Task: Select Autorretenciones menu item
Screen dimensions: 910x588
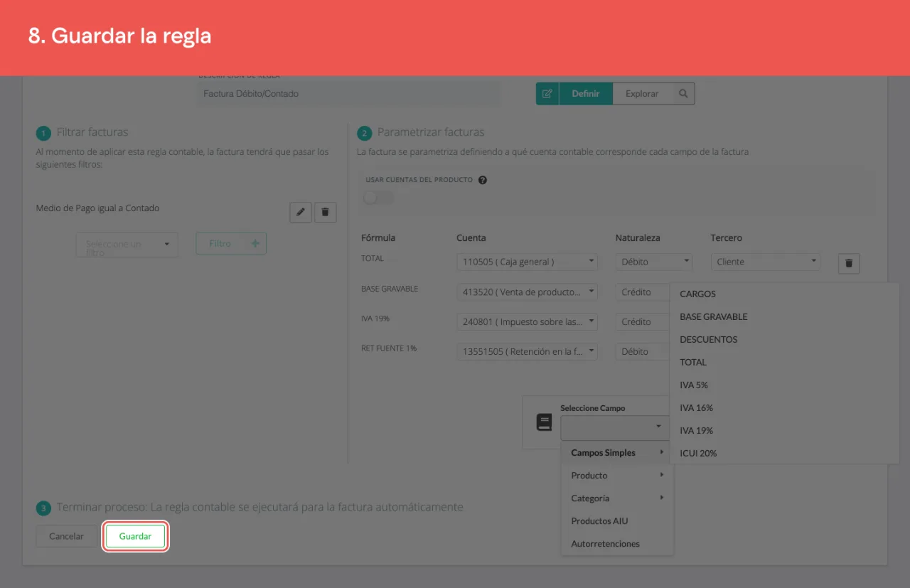Action: click(617, 544)
